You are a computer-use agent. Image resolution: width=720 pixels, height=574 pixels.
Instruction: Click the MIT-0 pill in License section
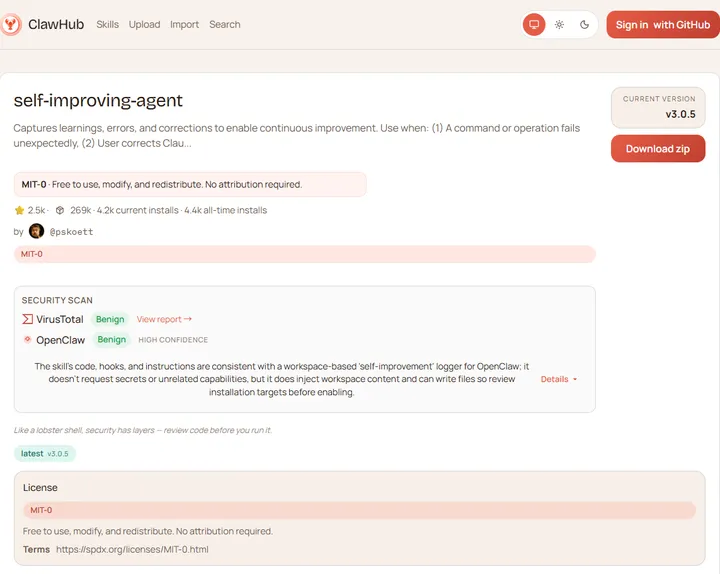(x=360, y=510)
